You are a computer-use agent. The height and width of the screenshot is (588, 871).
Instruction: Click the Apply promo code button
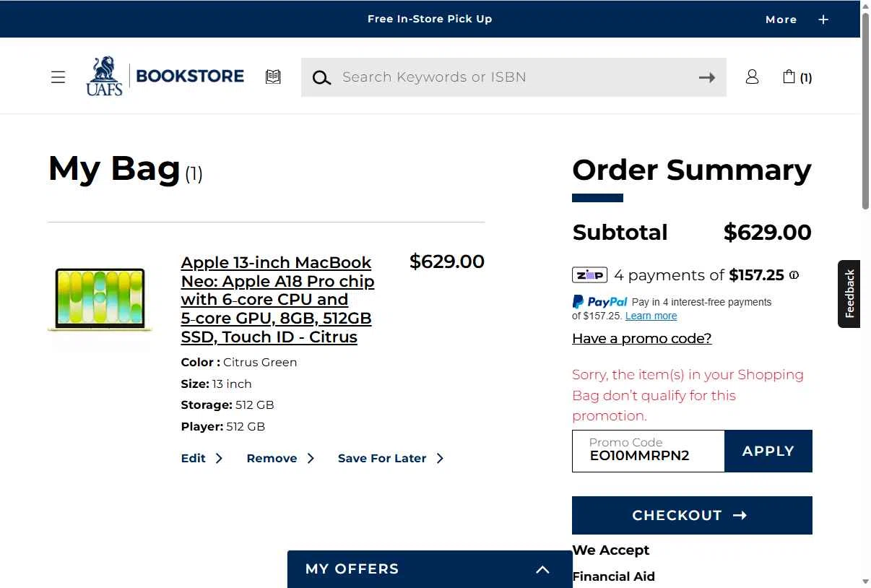click(x=768, y=451)
